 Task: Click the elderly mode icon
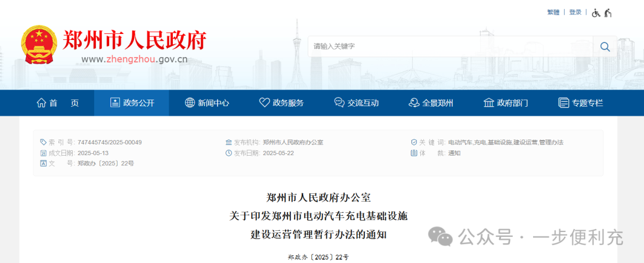(x=608, y=13)
